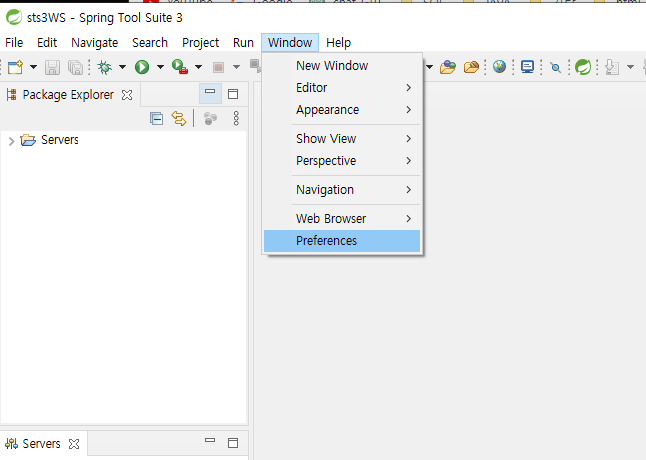Image resolution: width=646 pixels, height=460 pixels.
Task: Open the Web Browser globe icon
Action: pos(499,67)
